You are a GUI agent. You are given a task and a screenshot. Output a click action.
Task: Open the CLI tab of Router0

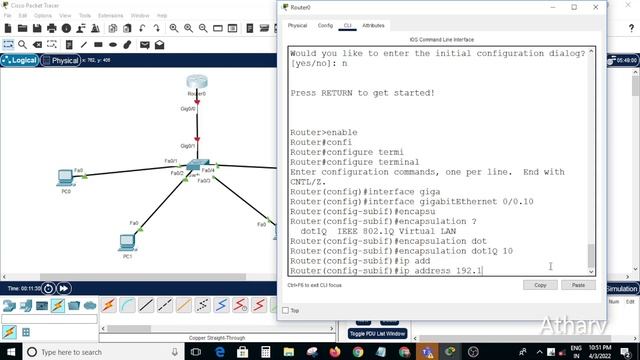pos(347,25)
